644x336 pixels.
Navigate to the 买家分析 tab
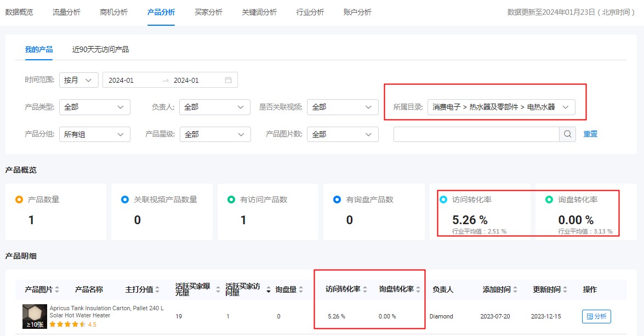pyautogui.click(x=208, y=11)
